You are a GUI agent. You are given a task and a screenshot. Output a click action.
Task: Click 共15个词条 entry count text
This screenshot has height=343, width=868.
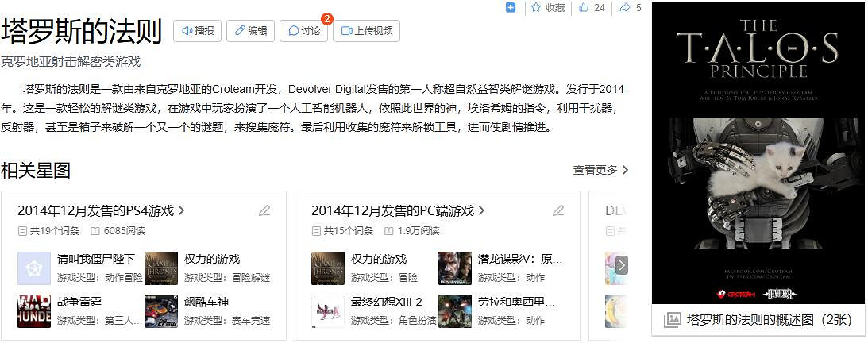click(348, 231)
